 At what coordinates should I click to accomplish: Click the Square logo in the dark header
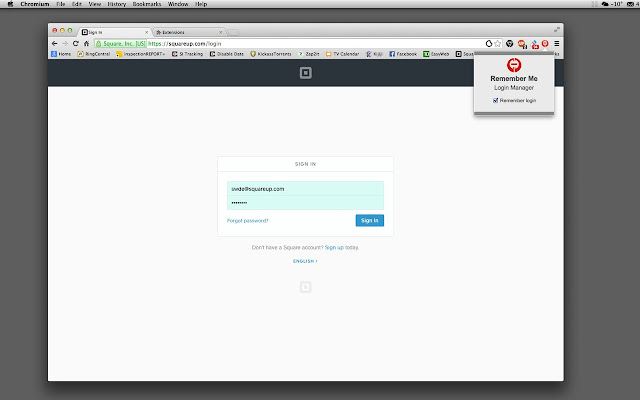point(306,73)
